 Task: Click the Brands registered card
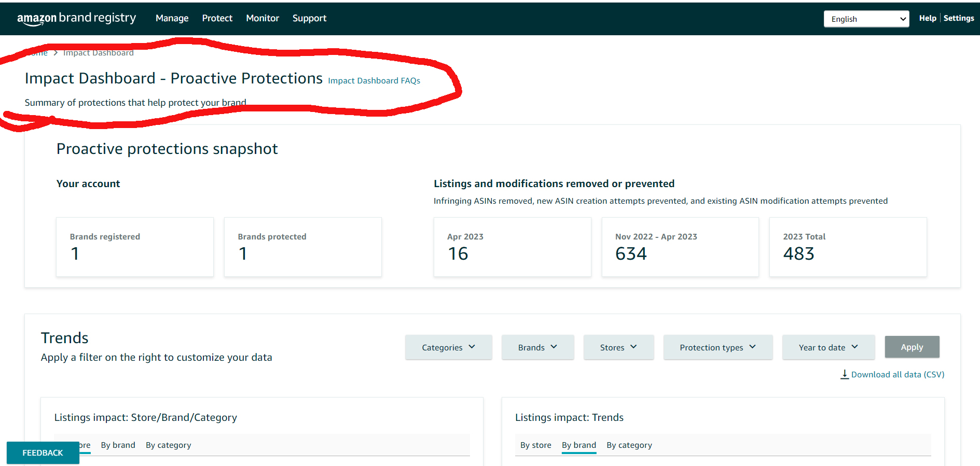(x=135, y=247)
